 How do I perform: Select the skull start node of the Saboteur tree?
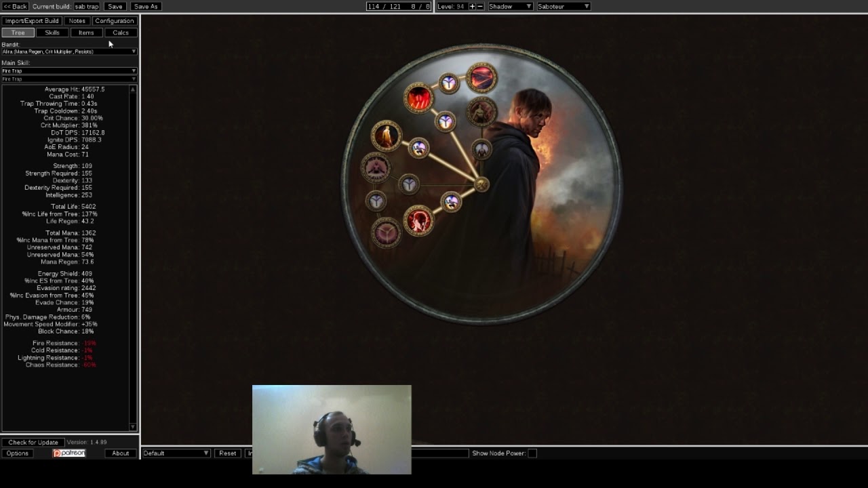[481, 184]
